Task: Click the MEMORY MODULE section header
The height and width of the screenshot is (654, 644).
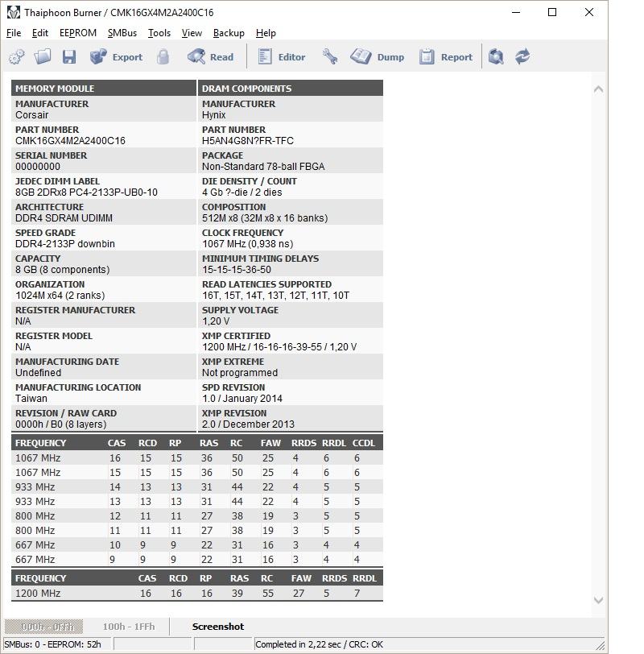Action: pyautogui.click(x=103, y=89)
